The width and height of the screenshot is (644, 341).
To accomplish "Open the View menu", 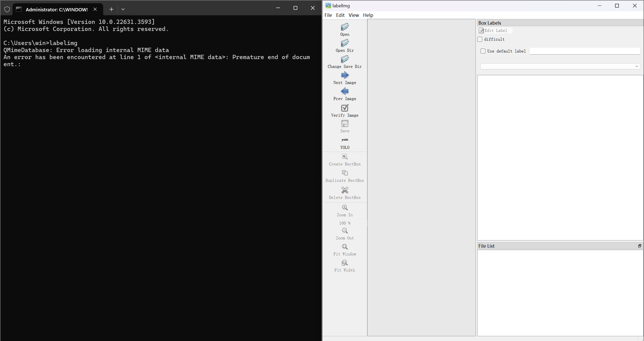I will click(353, 15).
